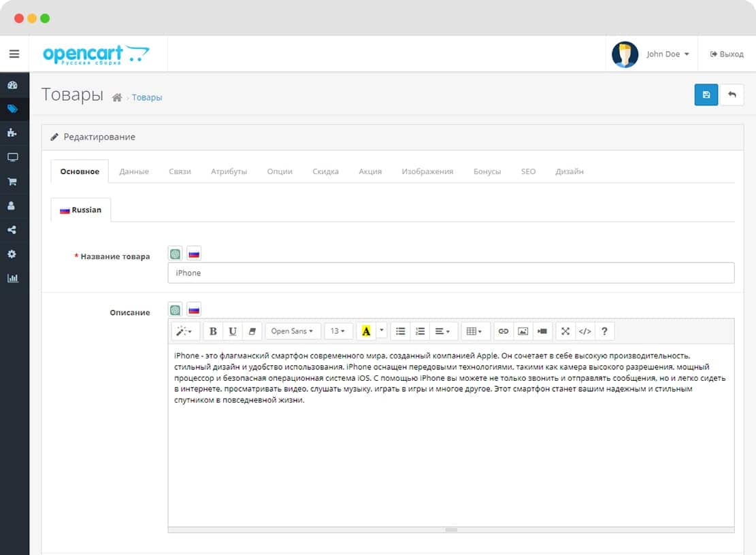Open the font size 13 dropdown
Screen dimensions: 756x555
coord(338,331)
